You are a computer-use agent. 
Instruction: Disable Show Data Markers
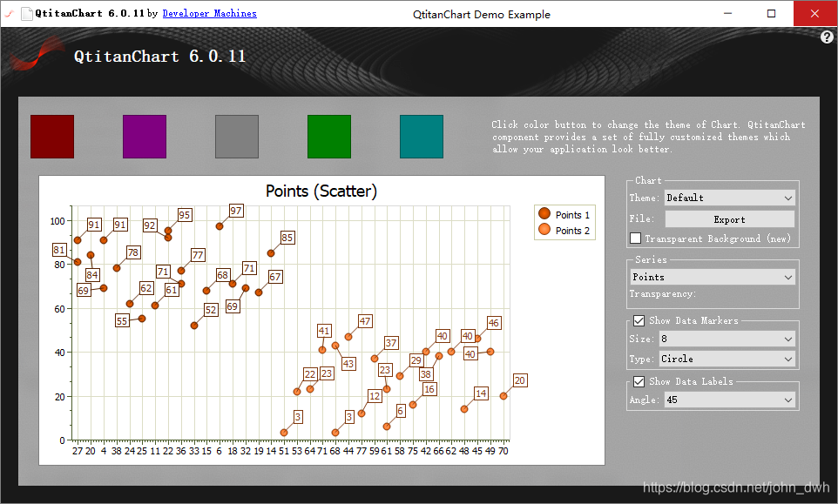click(x=639, y=319)
